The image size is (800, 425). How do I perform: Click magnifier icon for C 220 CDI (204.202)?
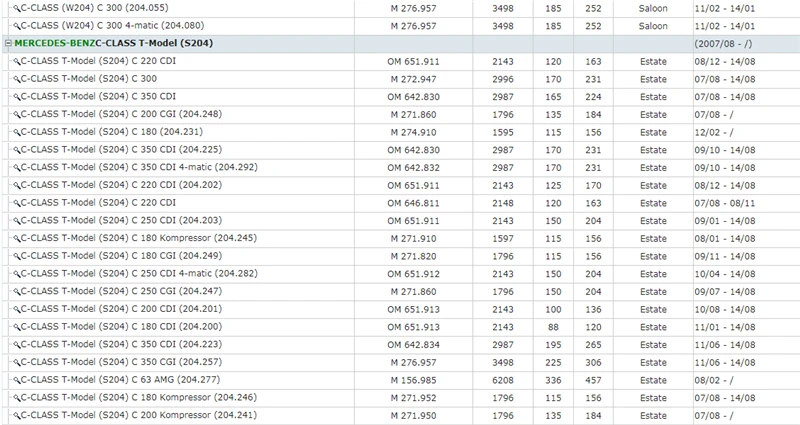(x=17, y=185)
